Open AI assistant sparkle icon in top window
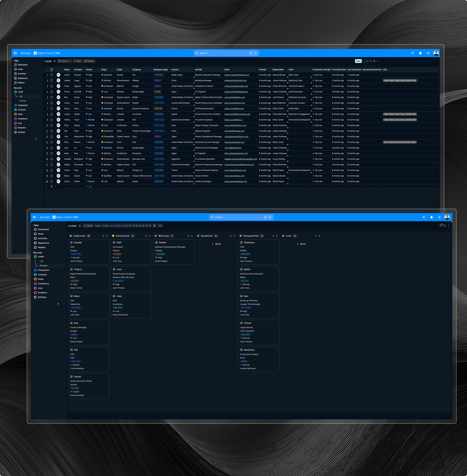 [x=412, y=53]
